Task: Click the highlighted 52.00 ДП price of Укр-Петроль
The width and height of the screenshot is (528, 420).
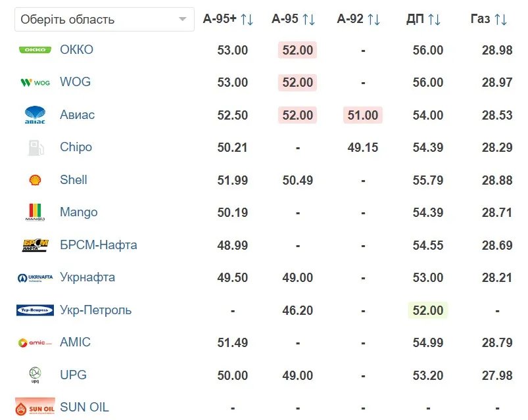Action: pos(427,310)
